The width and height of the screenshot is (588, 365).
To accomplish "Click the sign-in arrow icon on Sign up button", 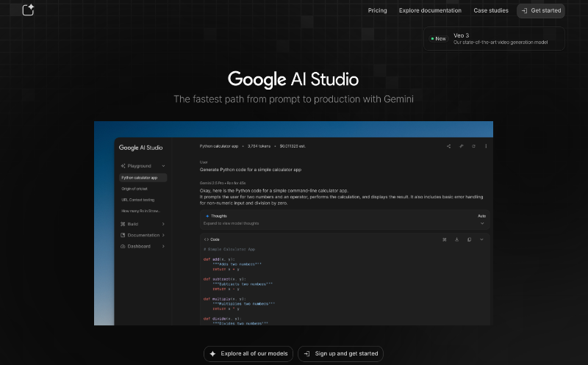I will coord(306,354).
